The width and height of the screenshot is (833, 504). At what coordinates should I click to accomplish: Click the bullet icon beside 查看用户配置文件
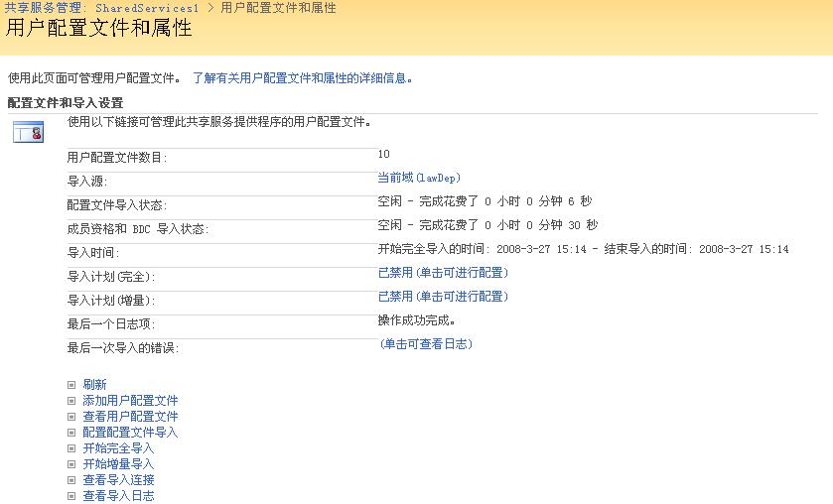71,417
